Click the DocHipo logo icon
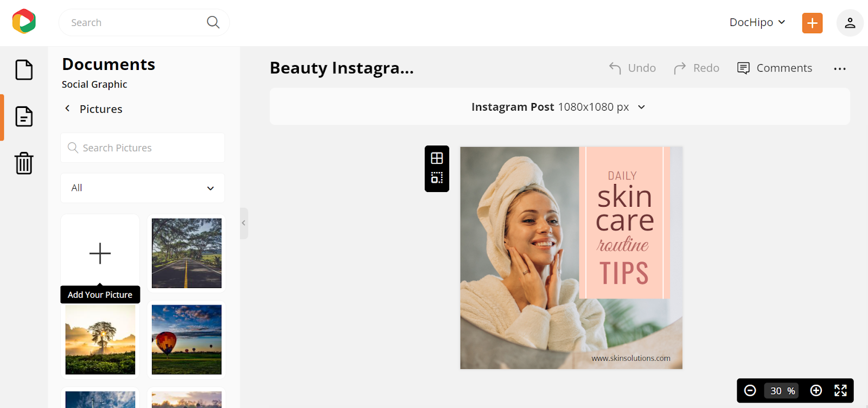868x408 pixels. pyautogui.click(x=24, y=22)
